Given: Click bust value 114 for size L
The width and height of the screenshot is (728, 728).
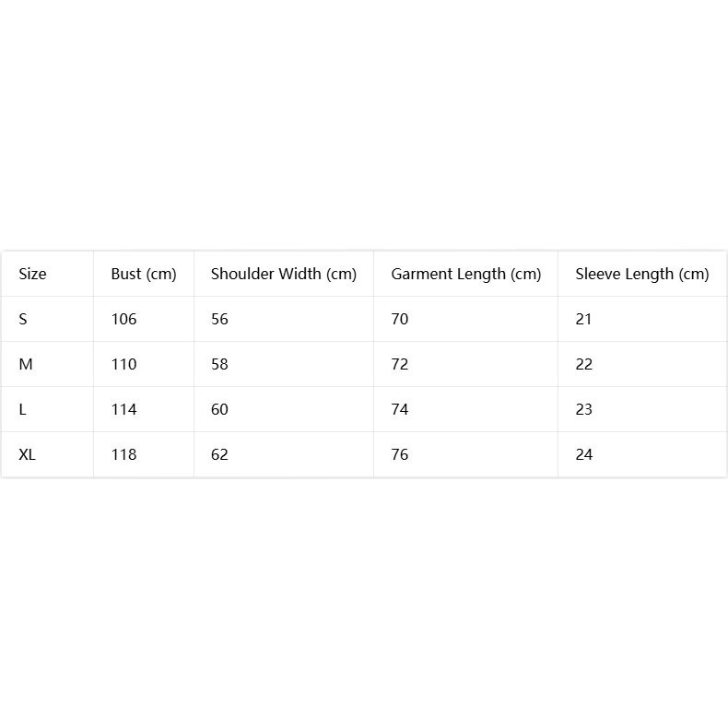Looking at the screenshot, I should [x=124, y=409].
